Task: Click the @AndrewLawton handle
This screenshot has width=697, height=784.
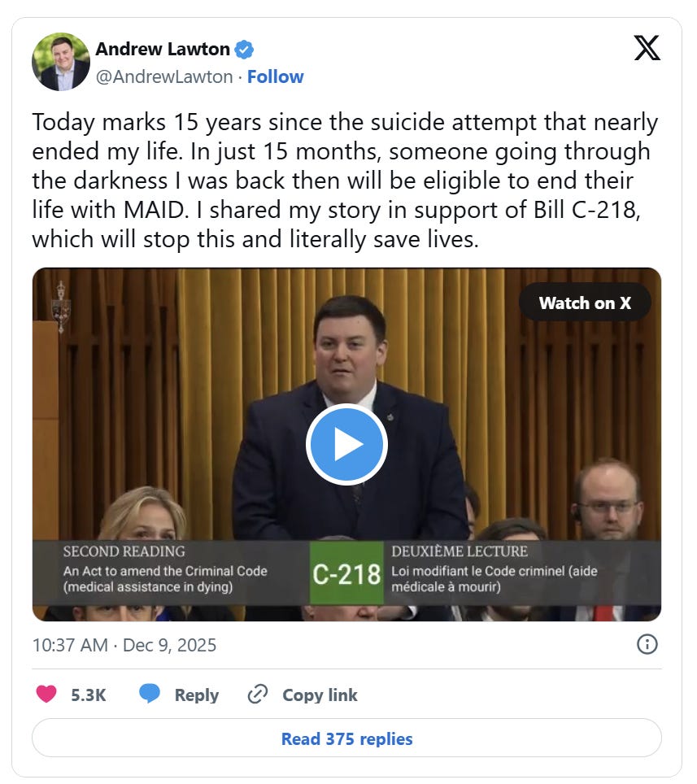Action: 164,76
